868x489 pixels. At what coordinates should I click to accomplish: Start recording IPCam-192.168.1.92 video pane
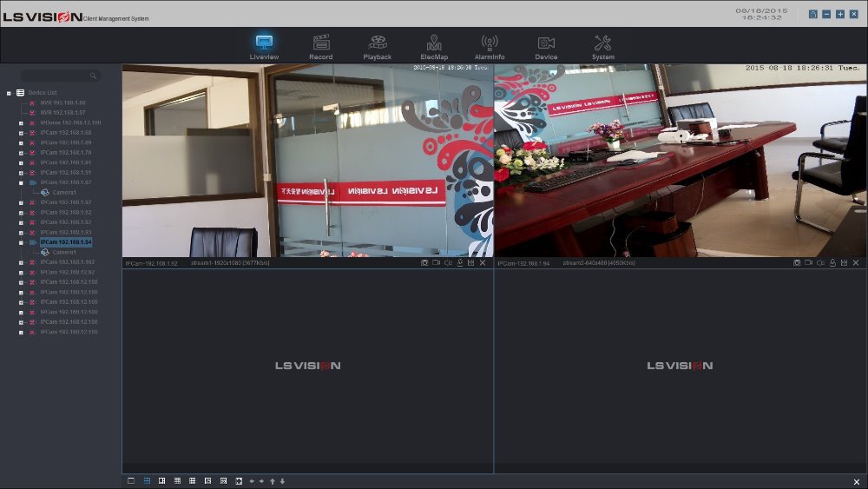(x=437, y=263)
